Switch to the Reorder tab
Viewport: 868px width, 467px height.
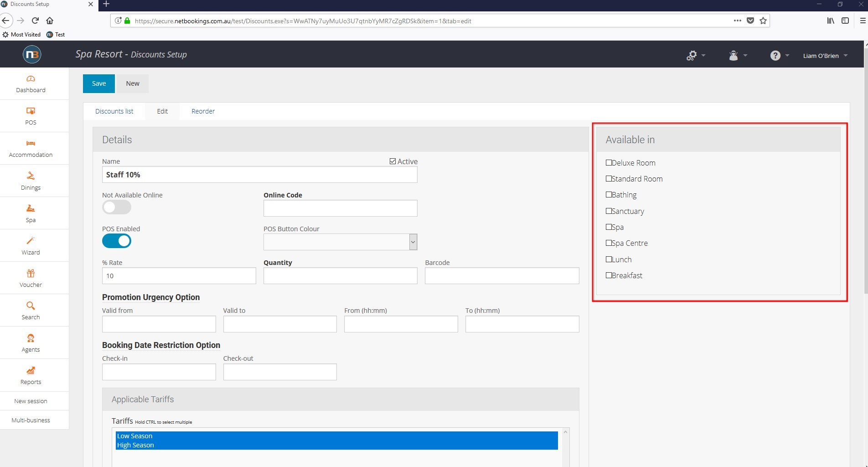click(x=203, y=111)
